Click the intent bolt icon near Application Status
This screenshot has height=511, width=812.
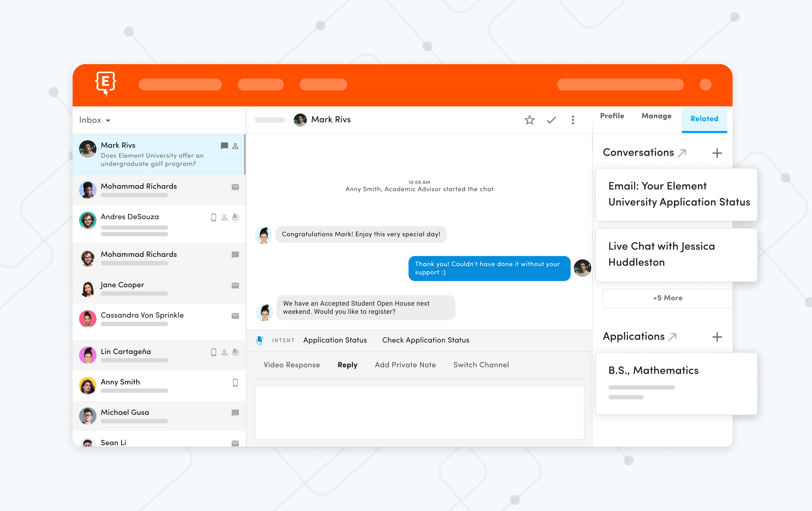pyautogui.click(x=260, y=340)
